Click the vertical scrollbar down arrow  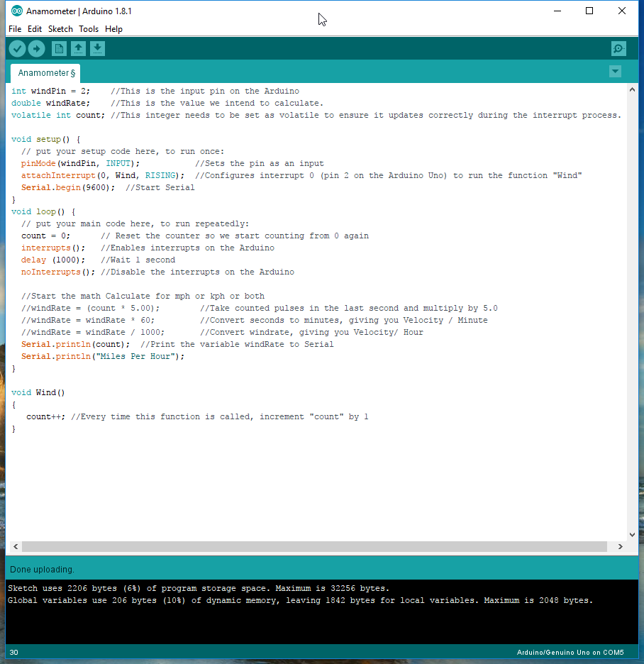tap(632, 534)
